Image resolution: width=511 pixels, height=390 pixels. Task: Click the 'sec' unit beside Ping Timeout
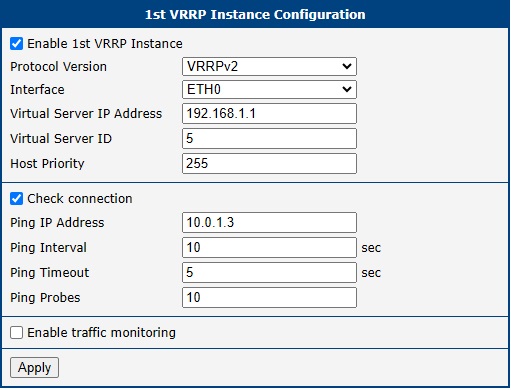(371, 273)
